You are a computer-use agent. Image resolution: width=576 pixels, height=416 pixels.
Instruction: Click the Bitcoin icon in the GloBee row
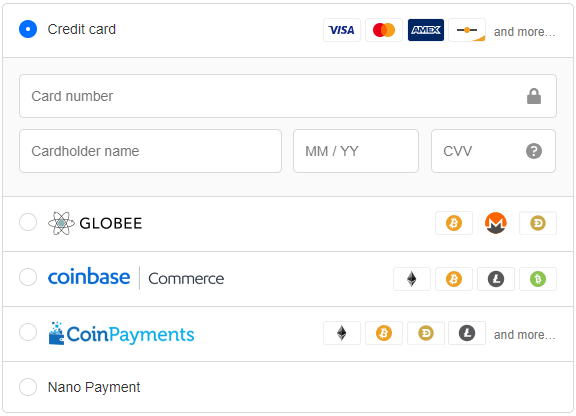[x=454, y=223]
